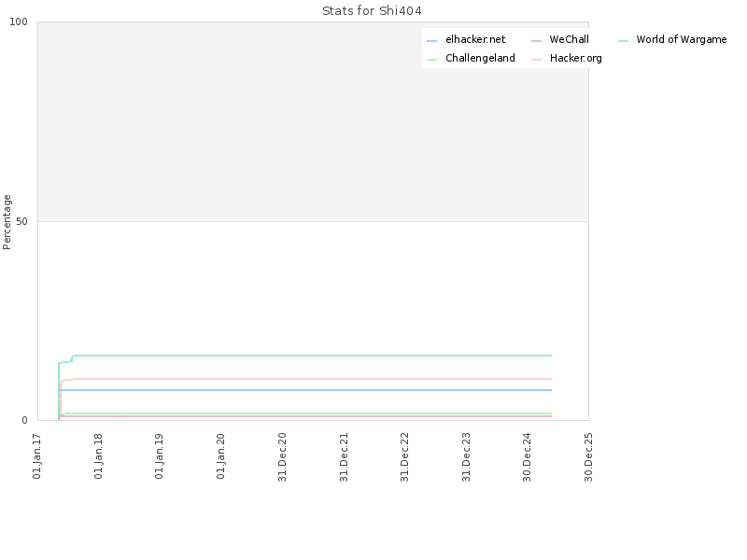Click the 31.Dec.20 x-axis date label
747x560 pixels.
click(x=282, y=456)
